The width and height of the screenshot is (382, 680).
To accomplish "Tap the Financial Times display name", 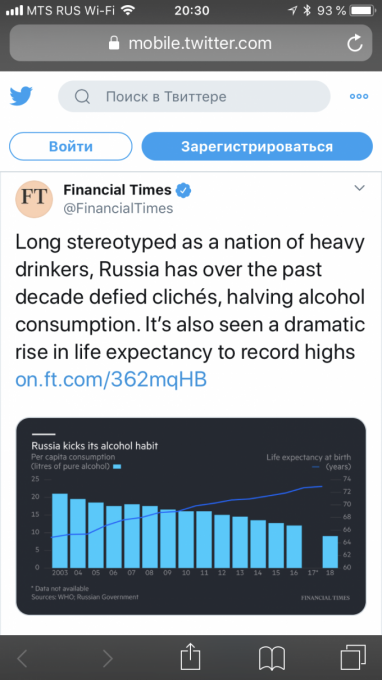I will [x=118, y=190].
